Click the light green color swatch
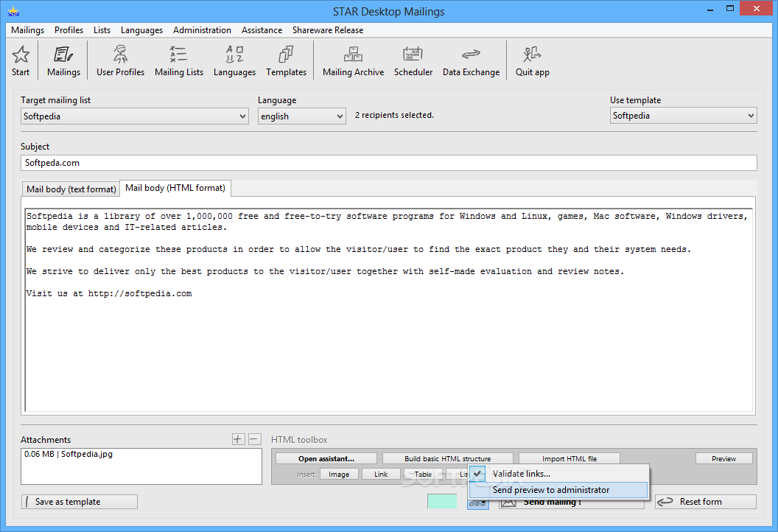The width and height of the screenshot is (778, 532). click(442, 501)
